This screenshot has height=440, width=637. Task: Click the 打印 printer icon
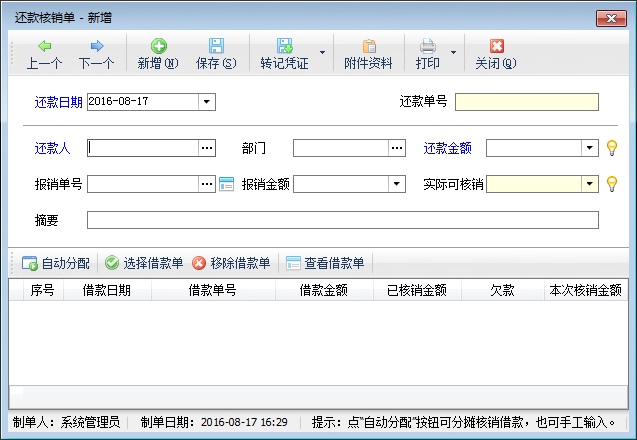click(427, 46)
